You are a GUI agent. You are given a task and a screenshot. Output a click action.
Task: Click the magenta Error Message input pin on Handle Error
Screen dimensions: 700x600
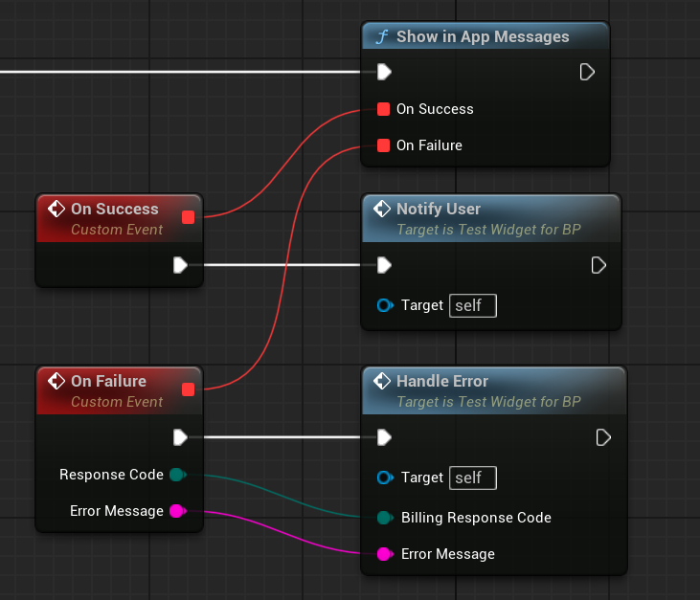(x=385, y=554)
